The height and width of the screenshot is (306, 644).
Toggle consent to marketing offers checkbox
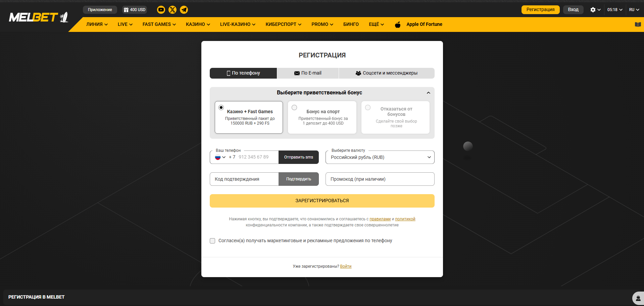click(x=212, y=241)
